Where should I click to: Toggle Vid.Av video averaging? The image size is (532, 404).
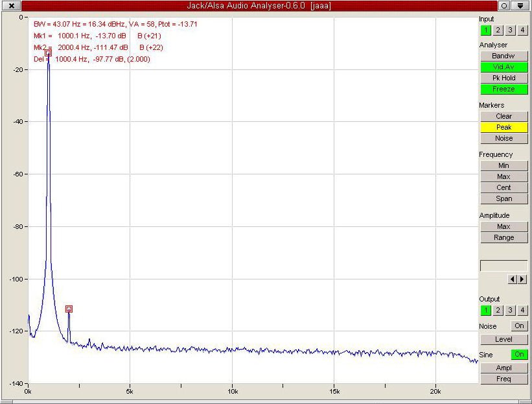[x=504, y=67]
